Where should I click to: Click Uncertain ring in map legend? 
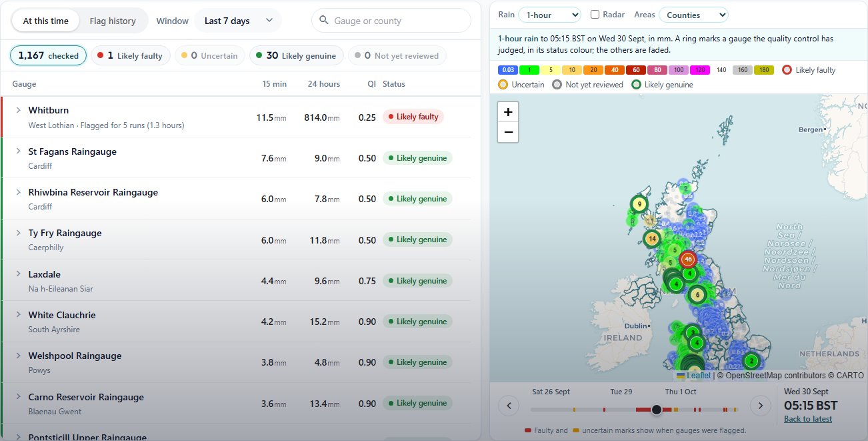(503, 85)
